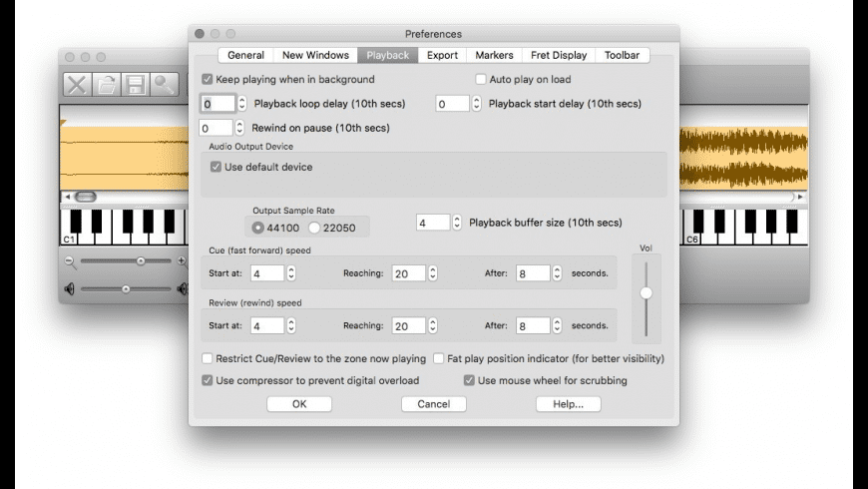The width and height of the screenshot is (868, 489).
Task: Click the Playback start delay input field
Action: pos(452,104)
